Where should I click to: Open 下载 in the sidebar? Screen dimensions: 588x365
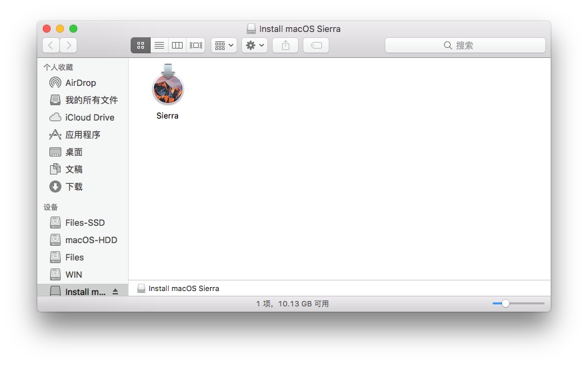pos(83,186)
